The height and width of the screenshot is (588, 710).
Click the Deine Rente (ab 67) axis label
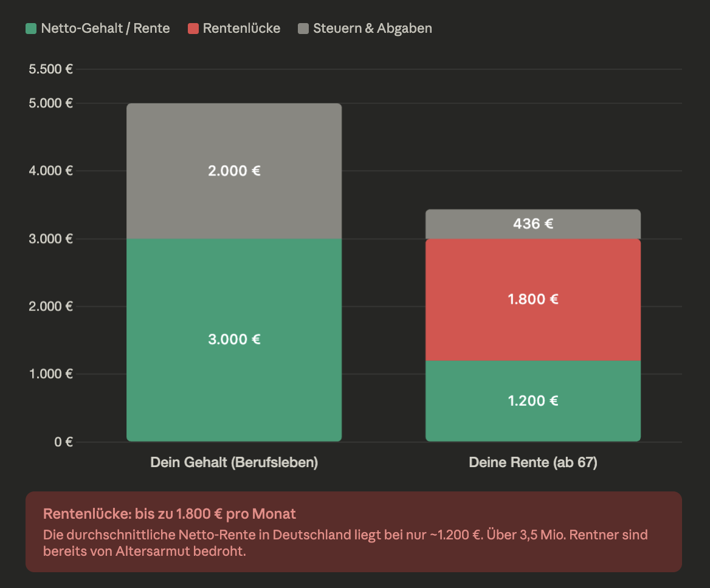pos(533,463)
